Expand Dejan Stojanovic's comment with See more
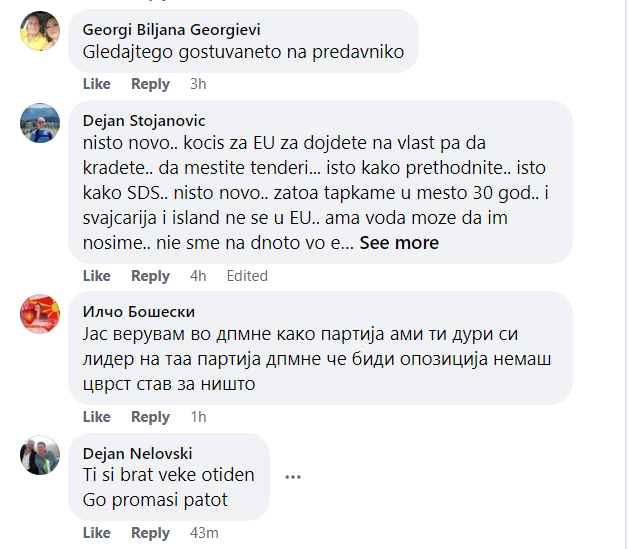Screen dimensions: 628x549 coord(399,243)
